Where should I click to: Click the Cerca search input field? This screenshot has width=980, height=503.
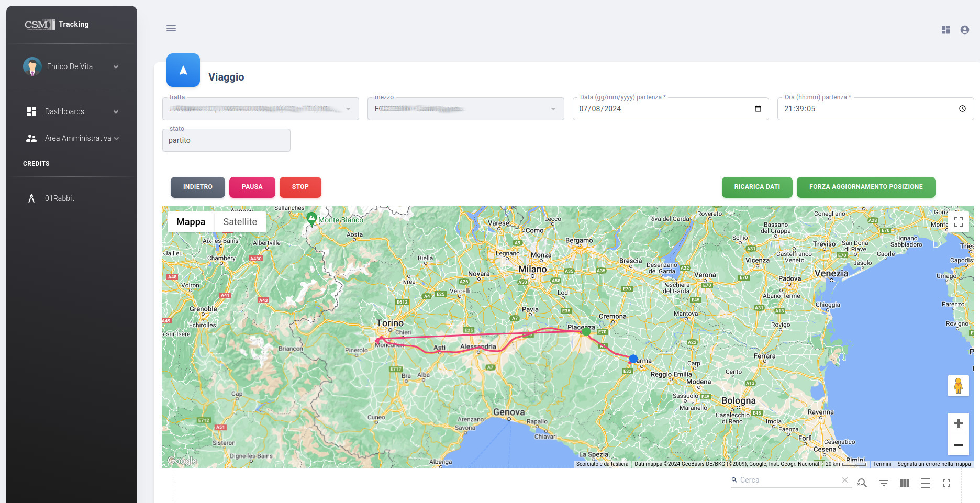[788, 480]
